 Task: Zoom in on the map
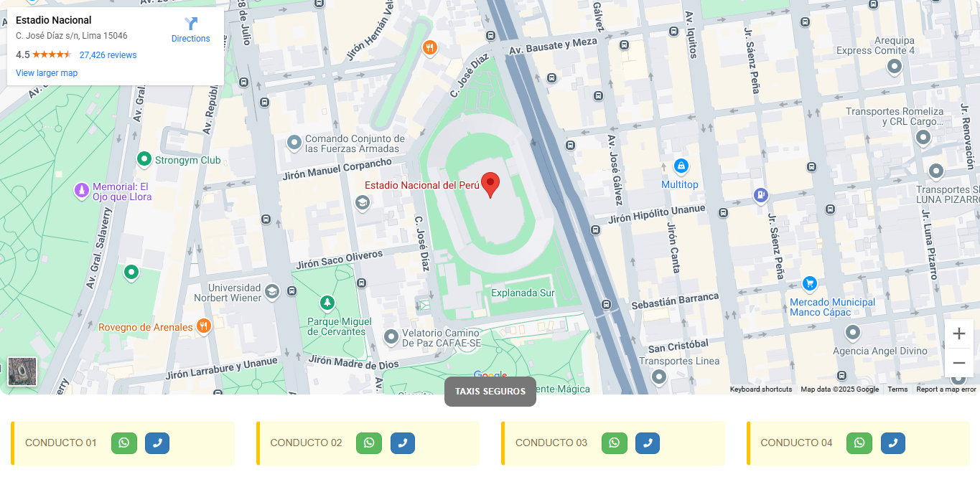point(959,334)
